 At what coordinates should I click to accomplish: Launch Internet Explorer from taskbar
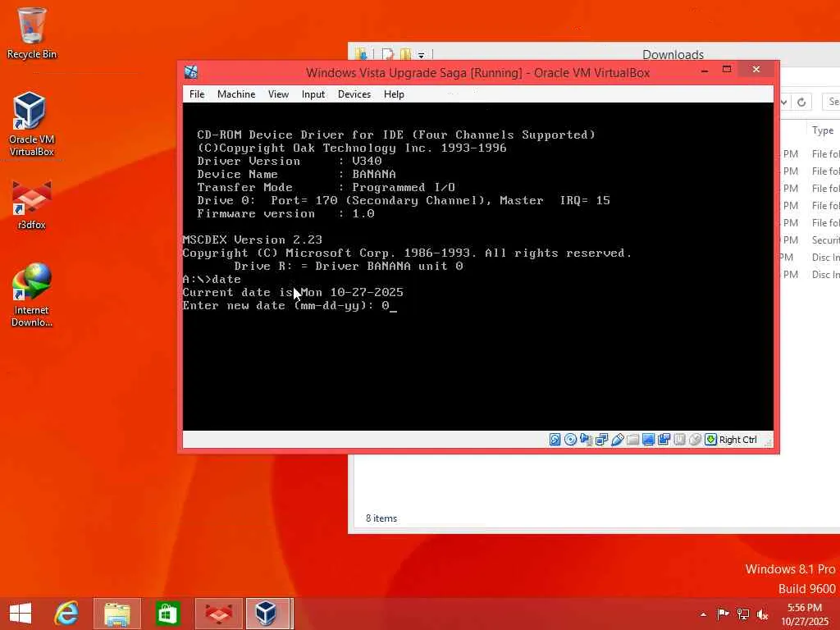click(66, 614)
